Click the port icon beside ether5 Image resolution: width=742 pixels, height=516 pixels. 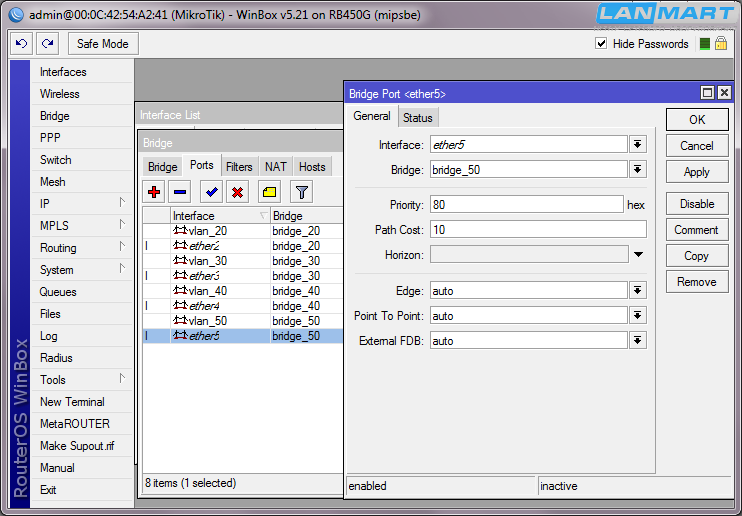click(x=180, y=336)
